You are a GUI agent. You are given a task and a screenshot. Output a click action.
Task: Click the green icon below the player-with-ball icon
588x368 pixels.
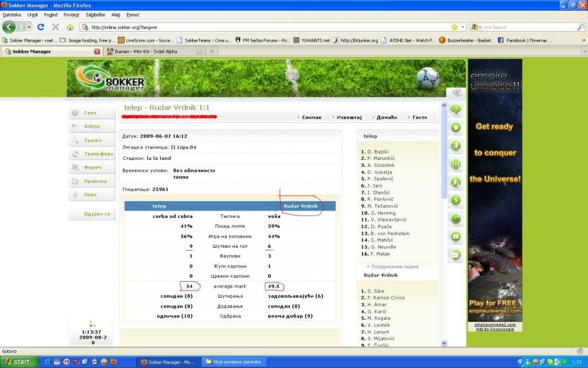click(455, 164)
